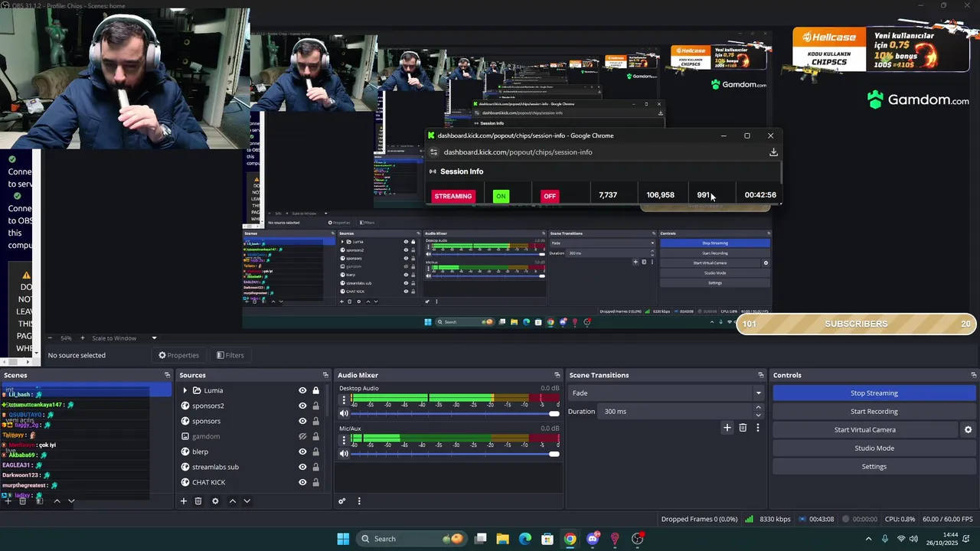Increase transition duration stepper up
Screen dimensions: 980x551
pos(758,408)
